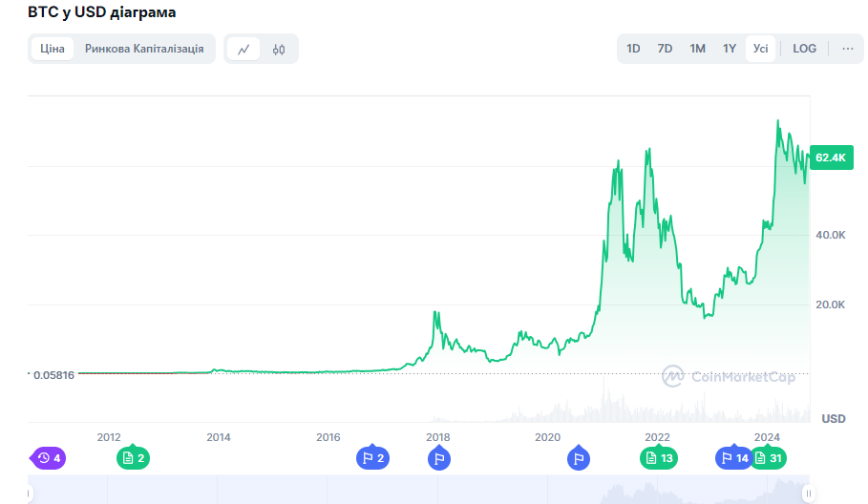The height and width of the screenshot is (504, 868).
Task: Open the three-dots more options menu
Action: click(x=848, y=49)
